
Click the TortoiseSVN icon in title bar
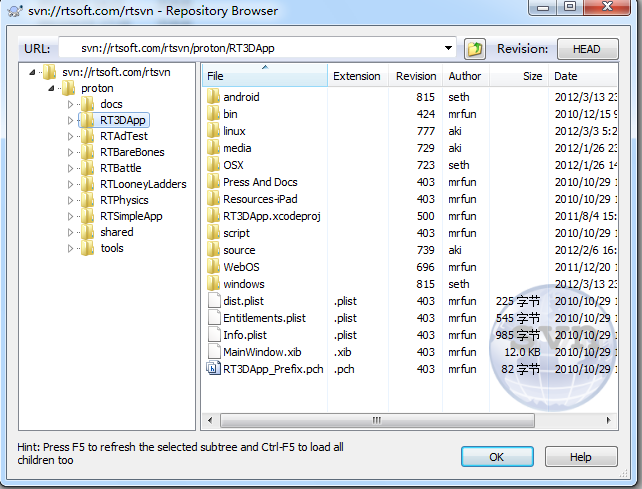point(15,11)
